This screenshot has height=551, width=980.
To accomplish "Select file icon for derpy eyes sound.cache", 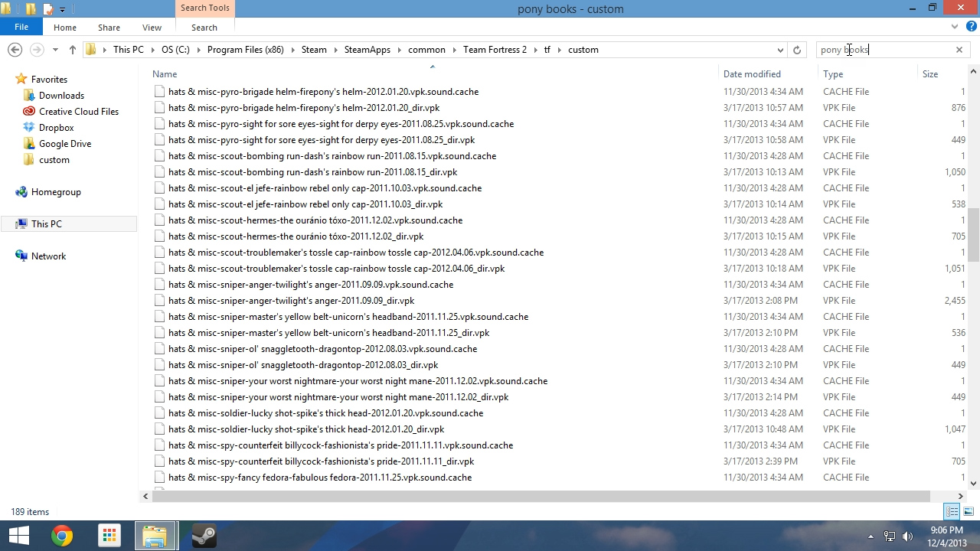I will 159,124.
